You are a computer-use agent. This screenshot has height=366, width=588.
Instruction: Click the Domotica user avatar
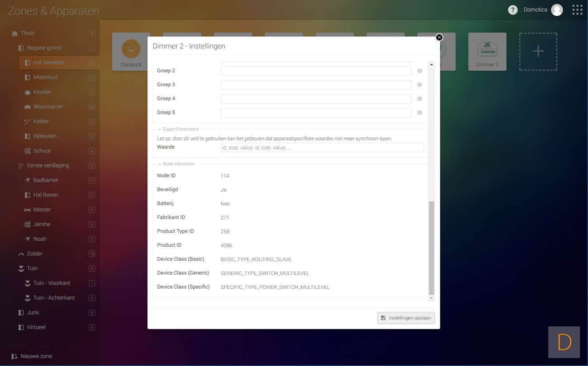pos(557,10)
